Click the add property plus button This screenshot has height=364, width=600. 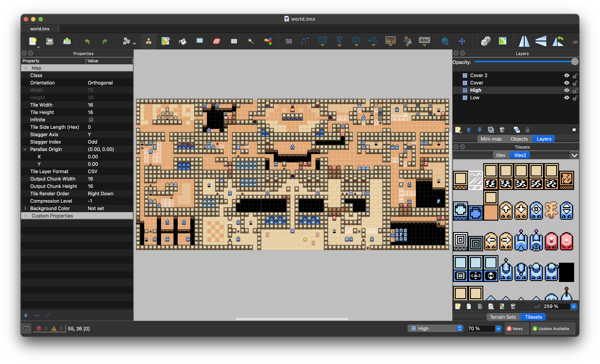(x=26, y=316)
